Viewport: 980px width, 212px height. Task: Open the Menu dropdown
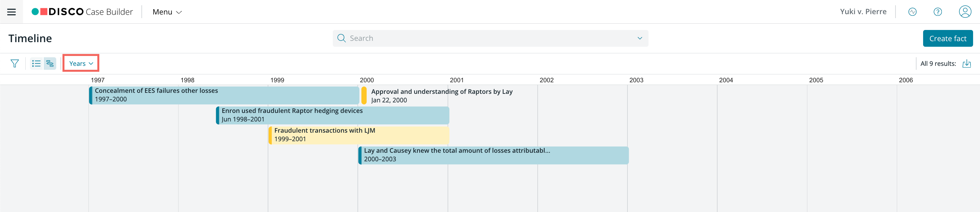[167, 12]
